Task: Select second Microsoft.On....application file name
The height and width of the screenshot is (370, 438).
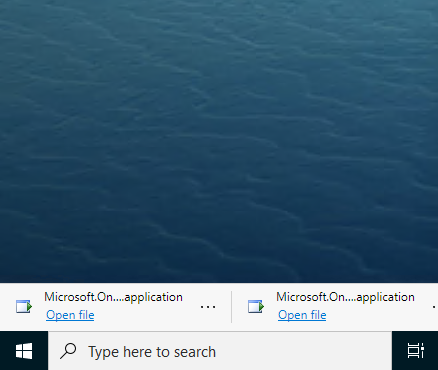Action: [x=345, y=297]
